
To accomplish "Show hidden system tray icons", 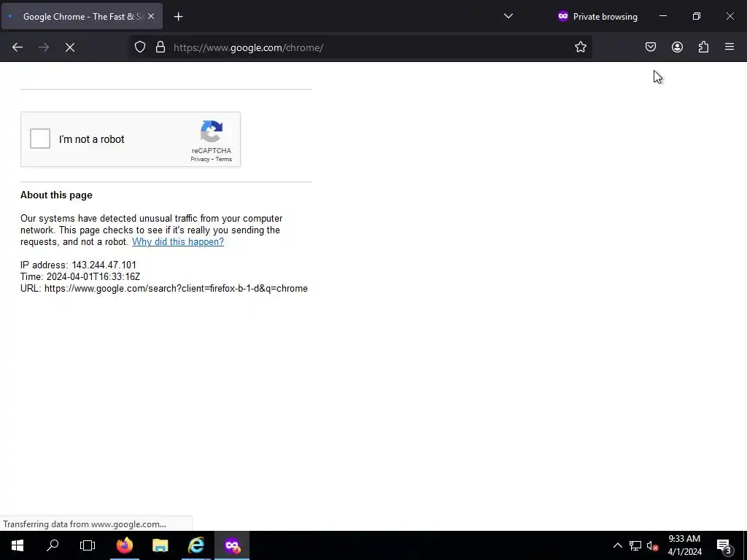I will click(x=617, y=545).
